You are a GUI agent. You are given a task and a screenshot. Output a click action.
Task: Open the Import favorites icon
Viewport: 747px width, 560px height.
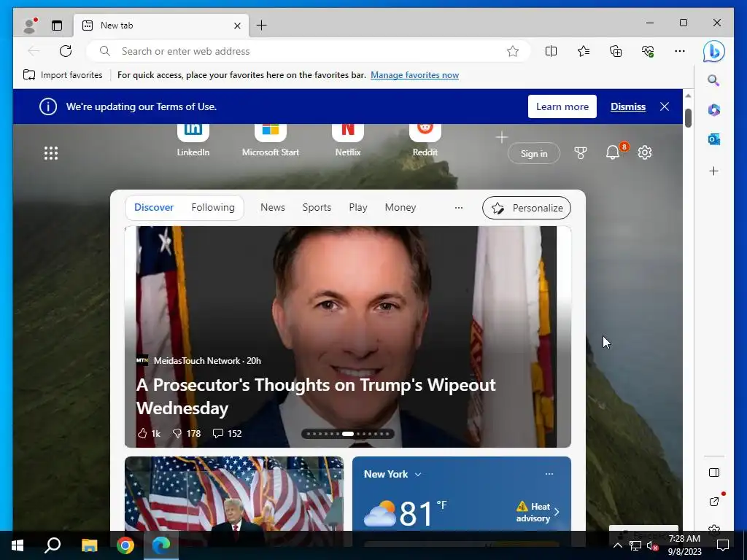click(29, 75)
